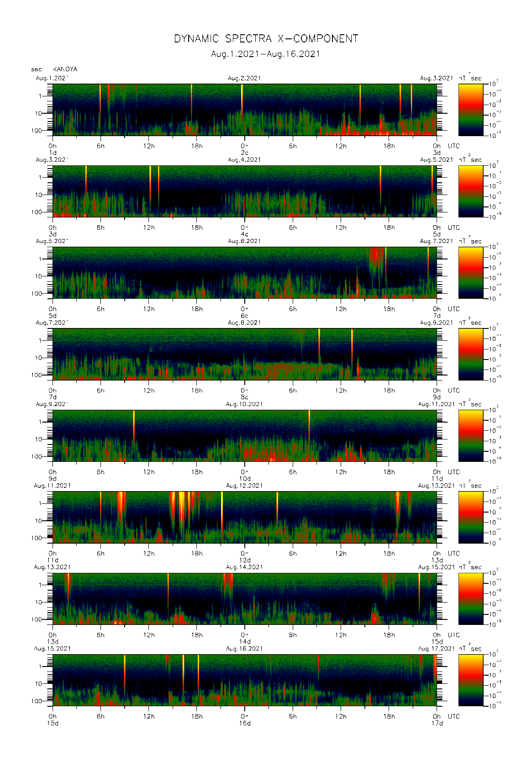Viewport: 532px width, 767px height.
Task: Click the yellow spike near 10h Aug.9
Action: (x=134, y=425)
